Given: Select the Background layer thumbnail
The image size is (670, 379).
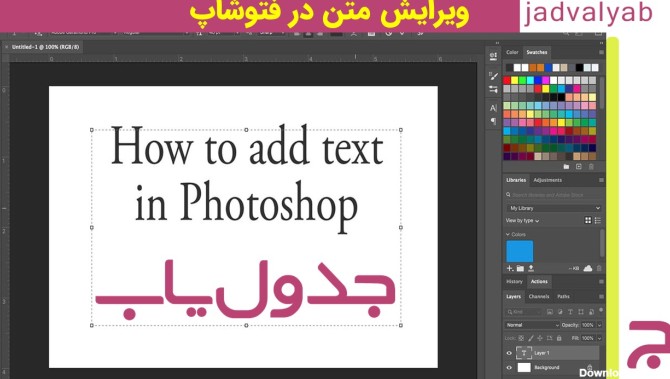Looking at the screenshot, I should coord(524,367).
